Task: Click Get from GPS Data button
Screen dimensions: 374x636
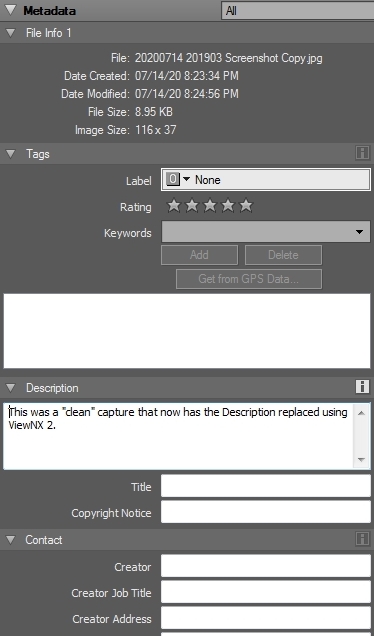Action: (x=249, y=279)
